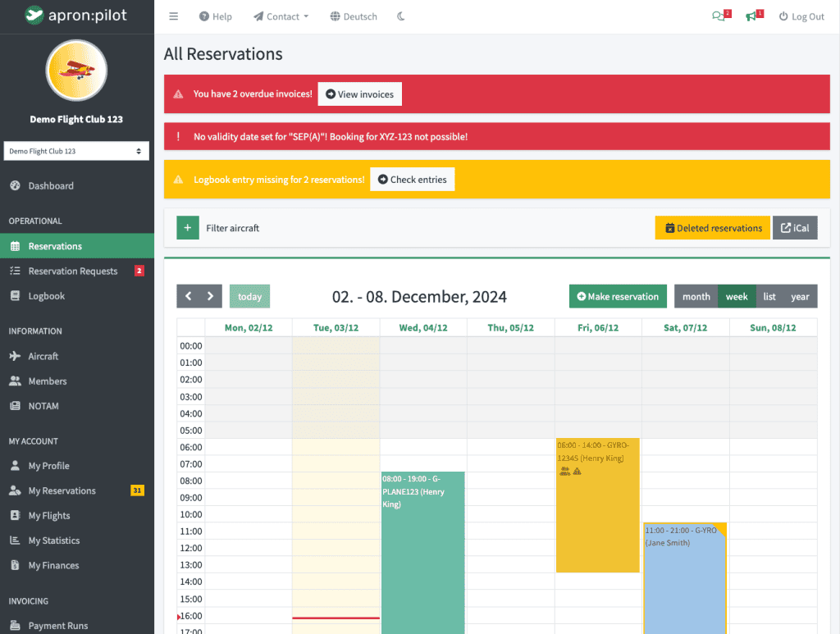
Task: Go to previous week
Action: point(188,296)
